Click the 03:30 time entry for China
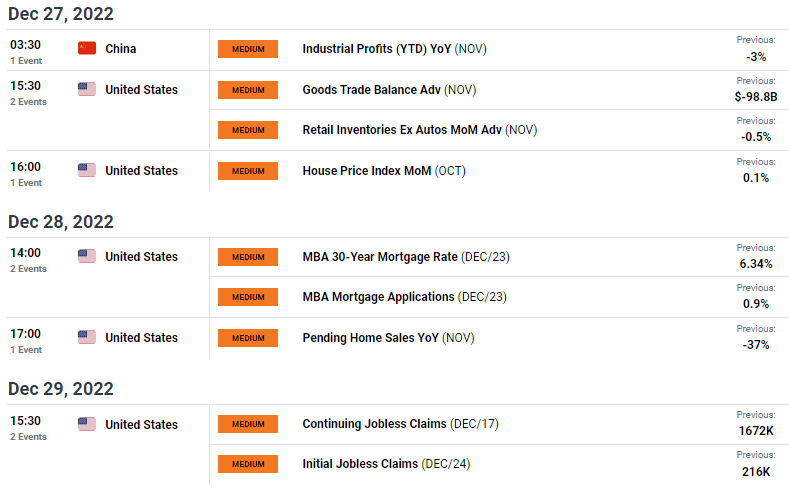The image size is (789, 500). tap(26, 46)
